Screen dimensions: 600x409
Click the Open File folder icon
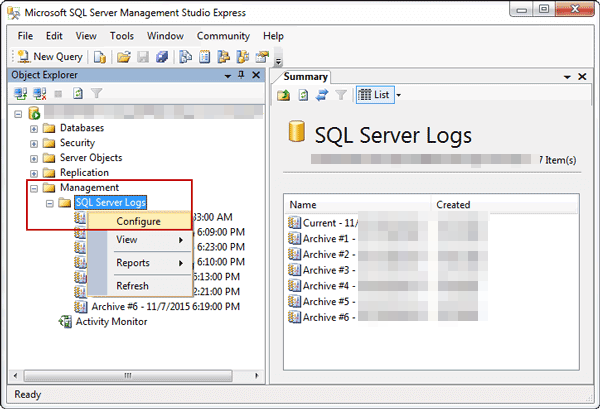pyautogui.click(x=124, y=57)
